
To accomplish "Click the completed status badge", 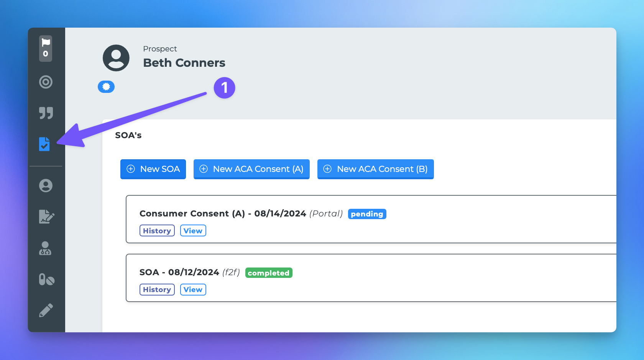I will [x=269, y=273].
